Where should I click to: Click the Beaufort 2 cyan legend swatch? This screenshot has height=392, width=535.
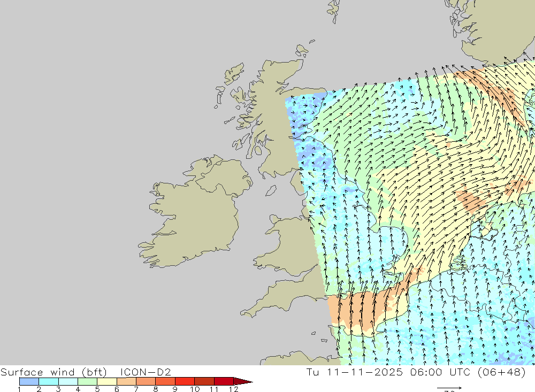click(49, 381)
